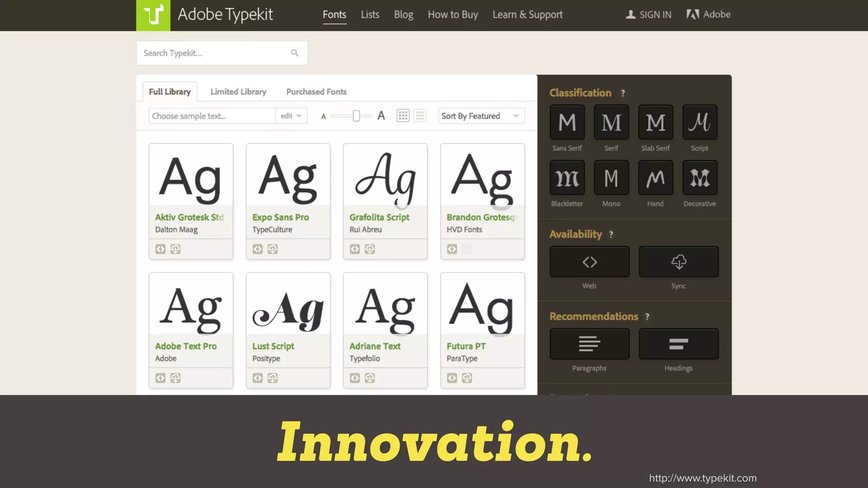Switch to Limited Library tab
The height and width of the screenshot is (488, 868).
point(239,92)
